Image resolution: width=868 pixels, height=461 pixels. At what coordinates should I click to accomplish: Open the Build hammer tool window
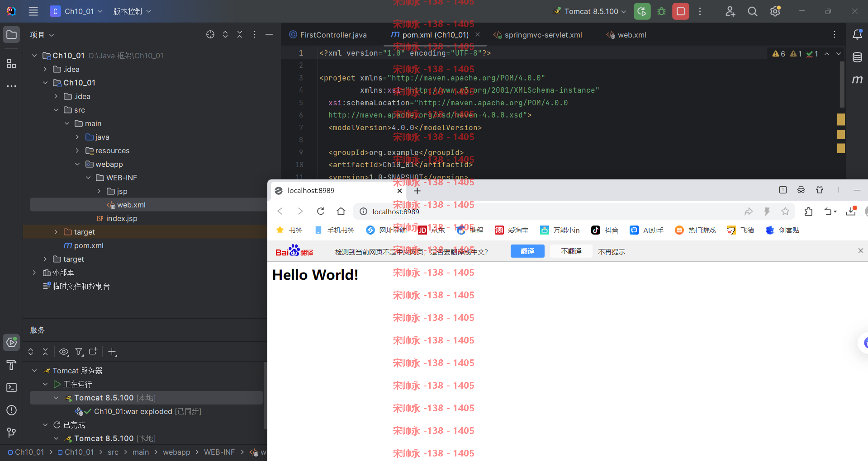pyautogui.click(x=11, y=365)
